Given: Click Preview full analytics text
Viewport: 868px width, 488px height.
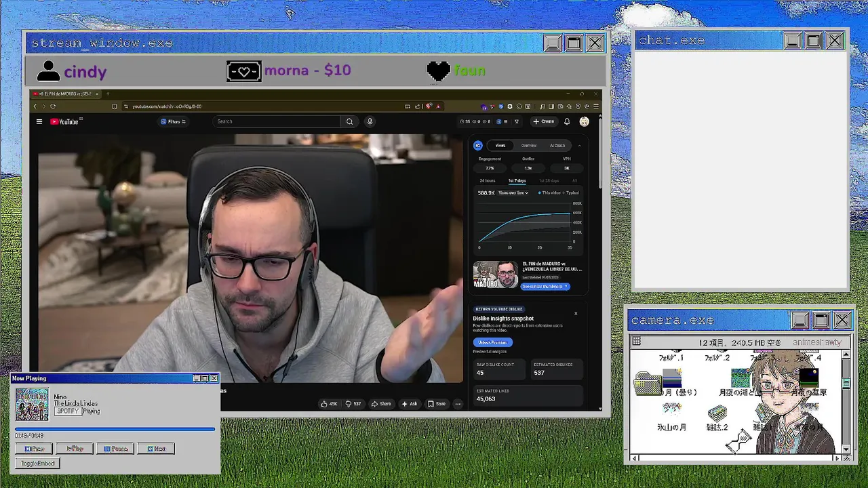Looking at the screenshot, I should (490, 352).
